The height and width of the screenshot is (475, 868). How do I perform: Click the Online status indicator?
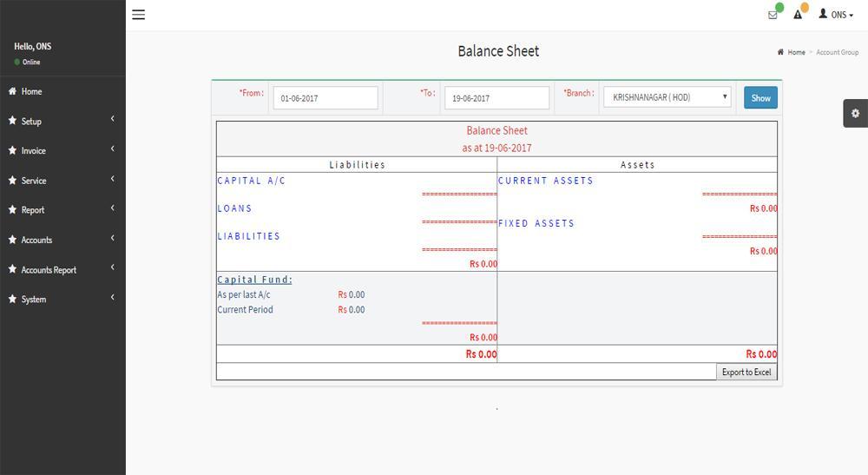pyautogui.click(x=27, y=62)
